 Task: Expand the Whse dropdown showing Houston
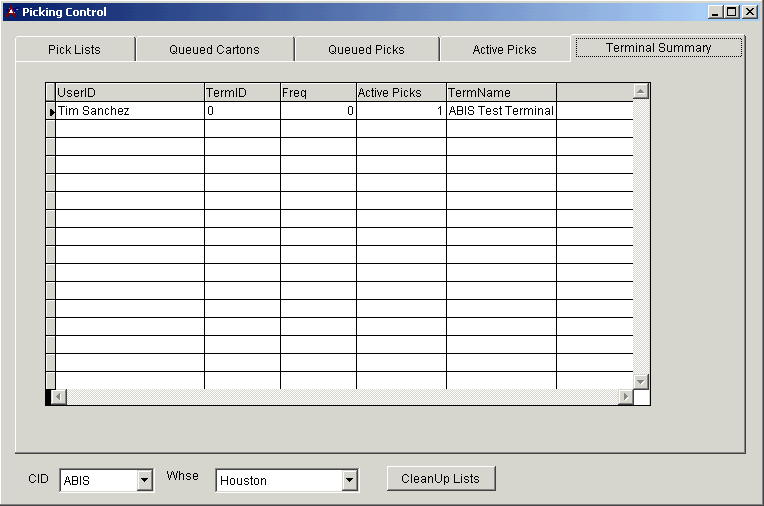pos(349,481)
